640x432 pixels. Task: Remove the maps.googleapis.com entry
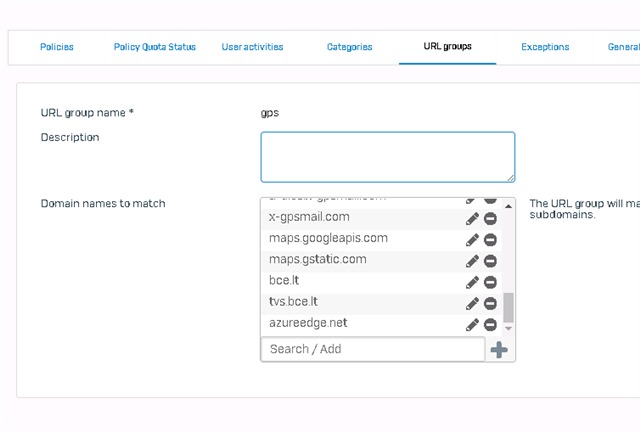point(490,240)
